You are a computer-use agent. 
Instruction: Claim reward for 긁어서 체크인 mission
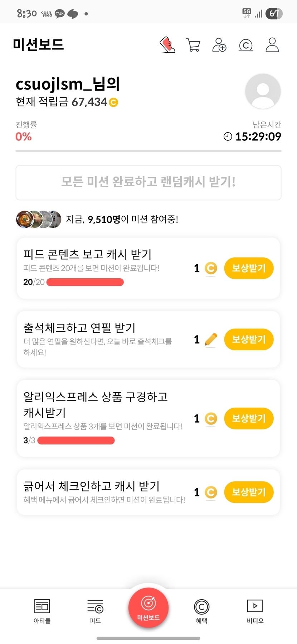click(x=249, y=492)
